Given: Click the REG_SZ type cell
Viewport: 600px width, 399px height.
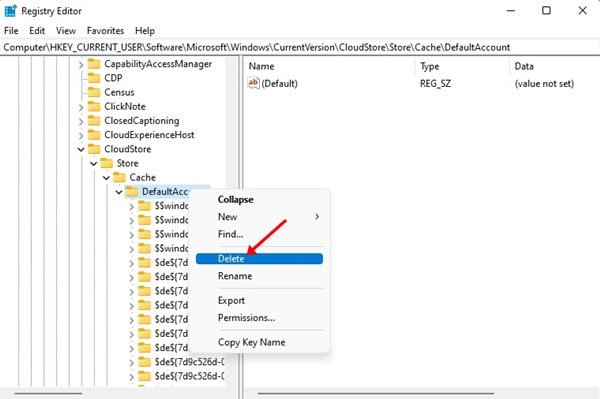Looking at the screenshot, I should pyautogui.click(x=435, y=83).
